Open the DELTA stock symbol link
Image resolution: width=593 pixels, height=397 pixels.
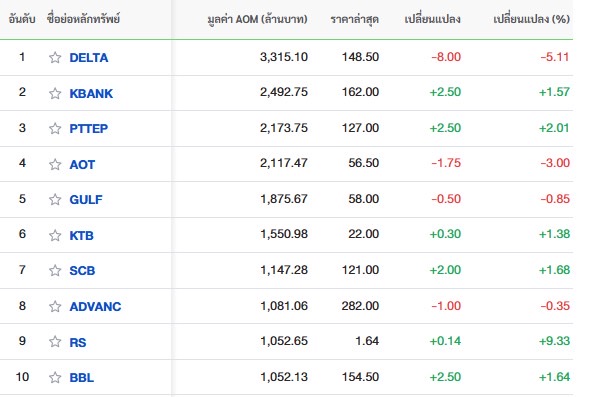tap(89, 57)
